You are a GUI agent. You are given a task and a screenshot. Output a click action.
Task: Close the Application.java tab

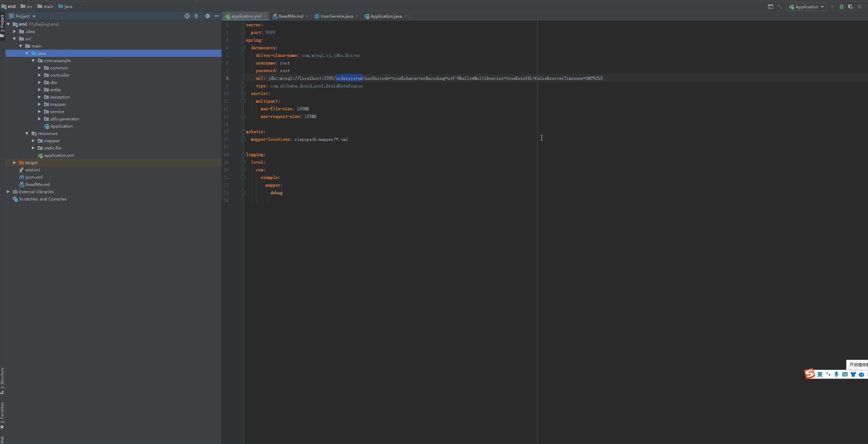coord(406,16)
